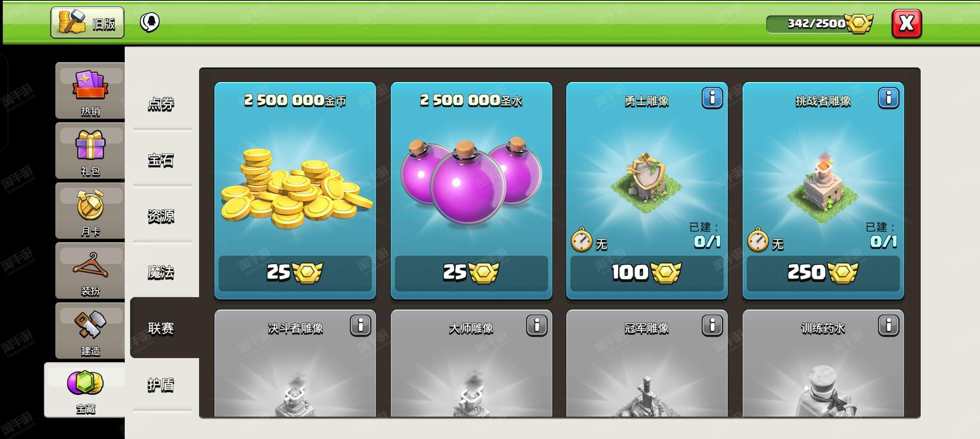The image size is (980, 439).
Task: Switch to the 点券 tab
Action: 161,104
